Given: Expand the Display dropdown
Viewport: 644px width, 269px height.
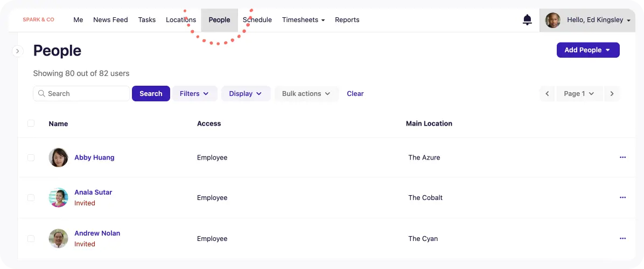Looking at the screenshot, I should click(x=246, y=94).
